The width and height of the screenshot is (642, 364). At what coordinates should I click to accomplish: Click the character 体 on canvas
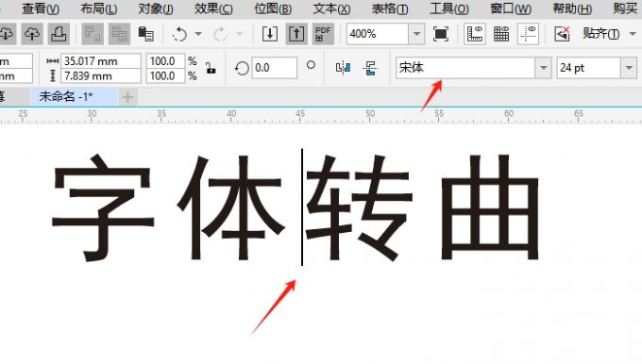(x=231, y=207)
